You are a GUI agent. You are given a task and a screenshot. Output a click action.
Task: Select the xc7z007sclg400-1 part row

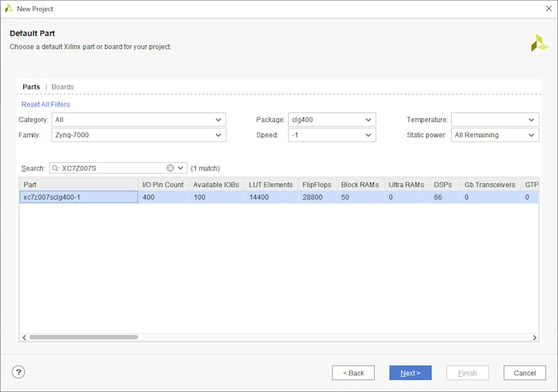pyautogui.click(x=78, y=197)
